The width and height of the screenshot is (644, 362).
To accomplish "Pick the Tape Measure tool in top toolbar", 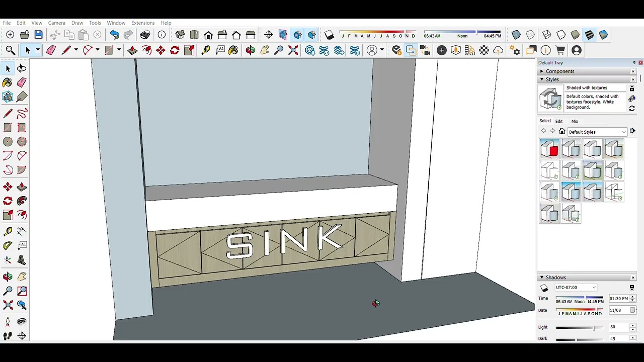I will (206, 50).
